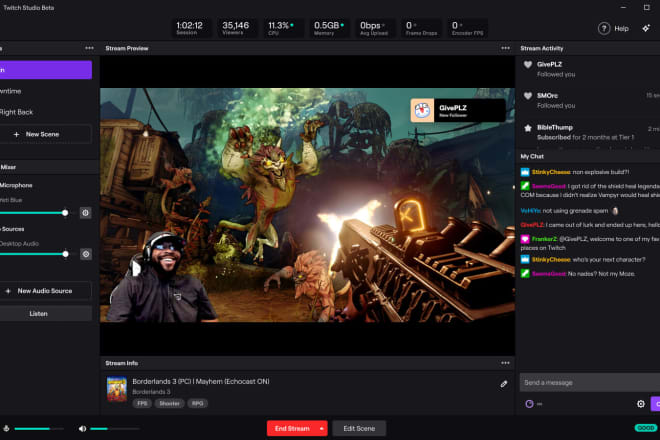The height and width of the screenshot is (440, 660).
Task: Open Microphone settings gear
Action: pyautogui.click(x=85, y=213)
